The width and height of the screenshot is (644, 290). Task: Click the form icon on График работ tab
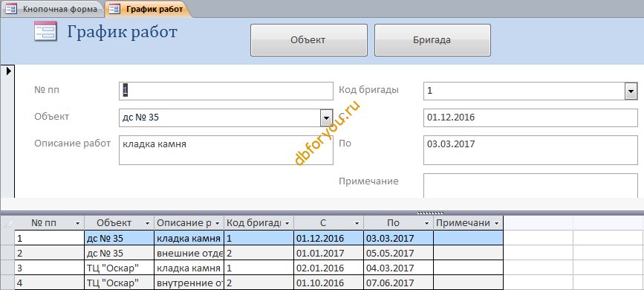coord(115,9)
